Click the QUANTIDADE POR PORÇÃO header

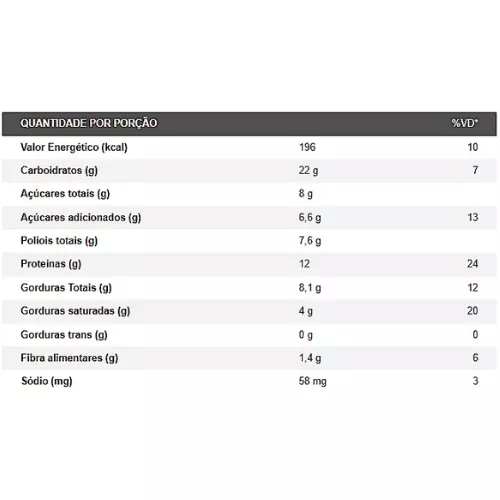[89, 123]
